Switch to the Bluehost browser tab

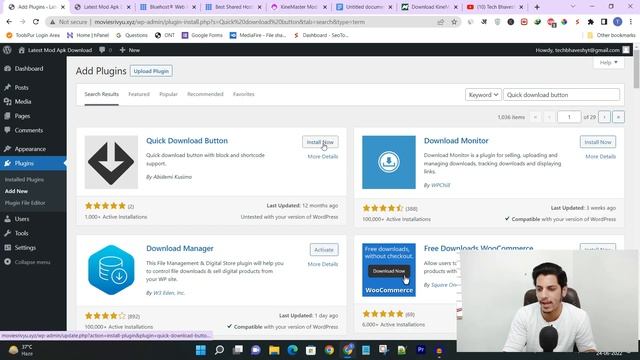click(167, 7)
